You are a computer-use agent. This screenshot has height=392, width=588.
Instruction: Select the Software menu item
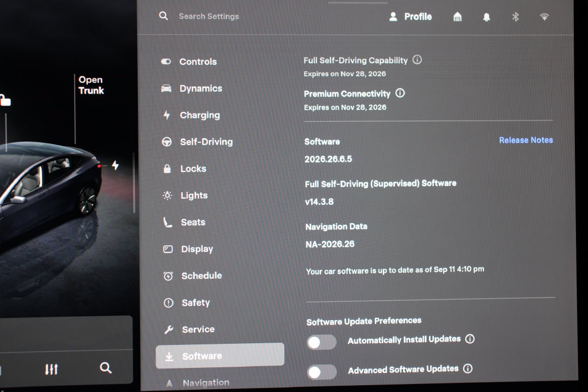click(220, 356)
